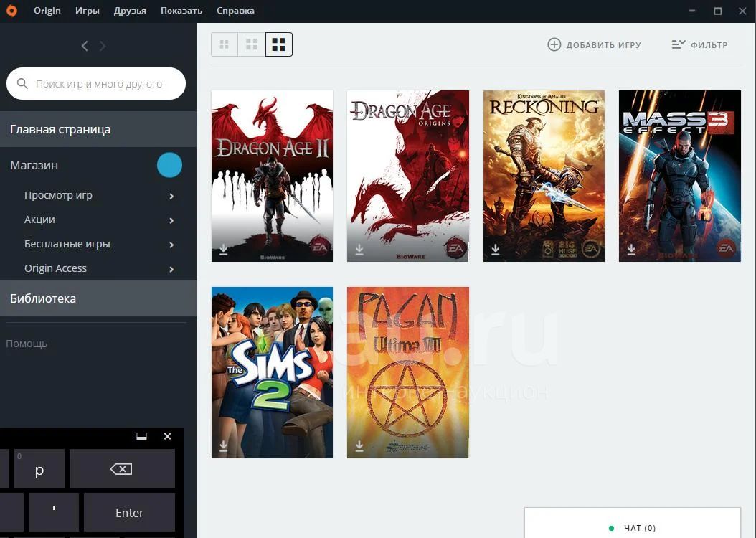Expand the Origin Access submenu arrow

tap(171, 269)
